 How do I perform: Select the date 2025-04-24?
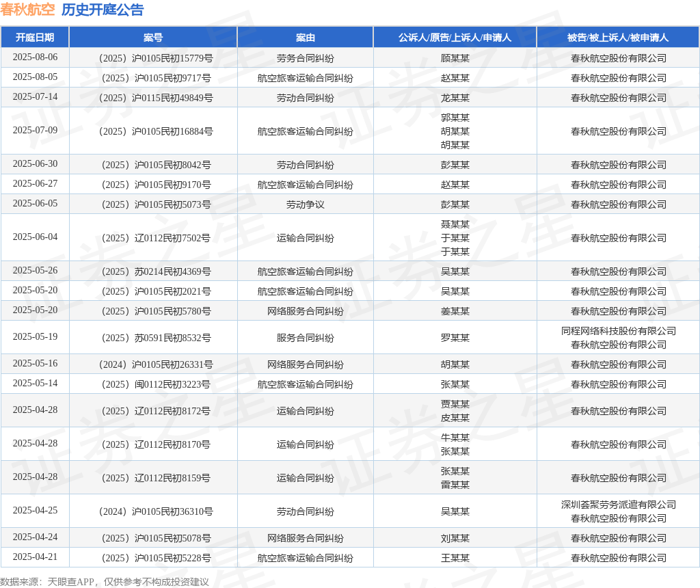point(35,537)
